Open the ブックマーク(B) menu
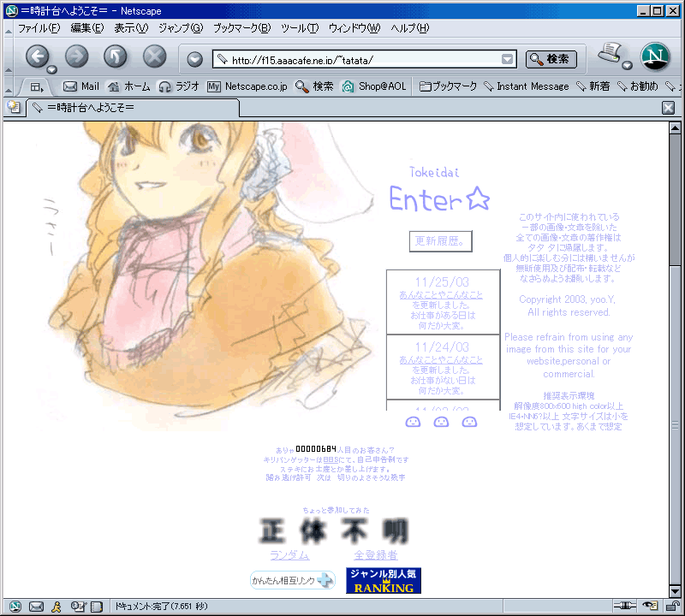 pos(242,28)
